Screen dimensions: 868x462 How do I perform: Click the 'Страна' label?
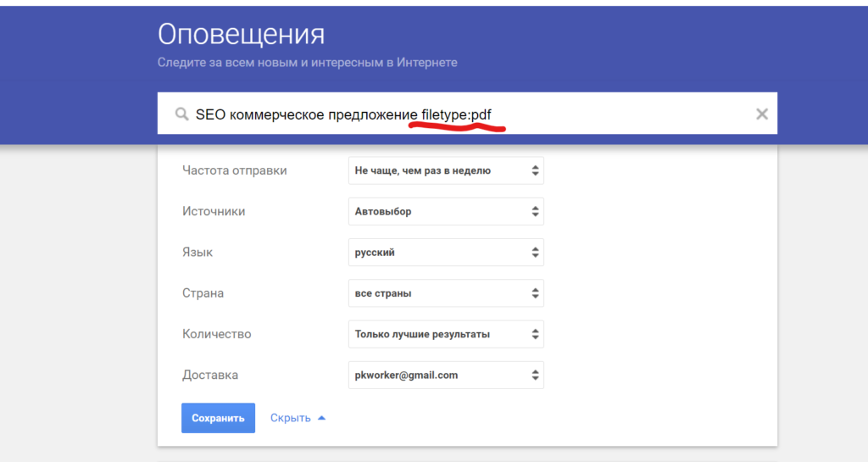click(x=203, y=293)
